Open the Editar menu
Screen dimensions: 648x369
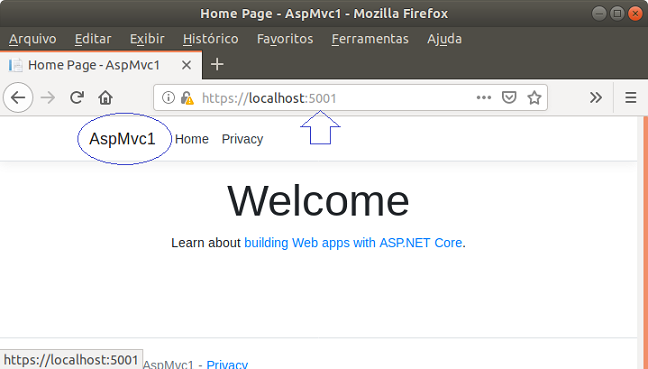point(93,39)
